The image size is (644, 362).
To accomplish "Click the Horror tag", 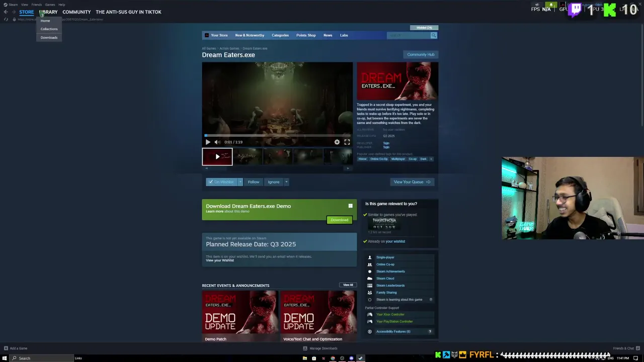I will 362,159.
